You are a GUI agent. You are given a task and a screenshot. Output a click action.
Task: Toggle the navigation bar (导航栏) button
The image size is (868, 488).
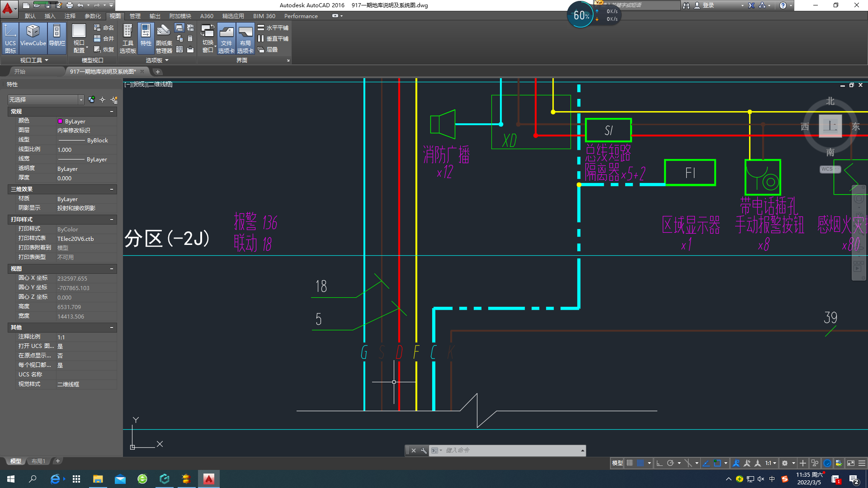(57, 38)
